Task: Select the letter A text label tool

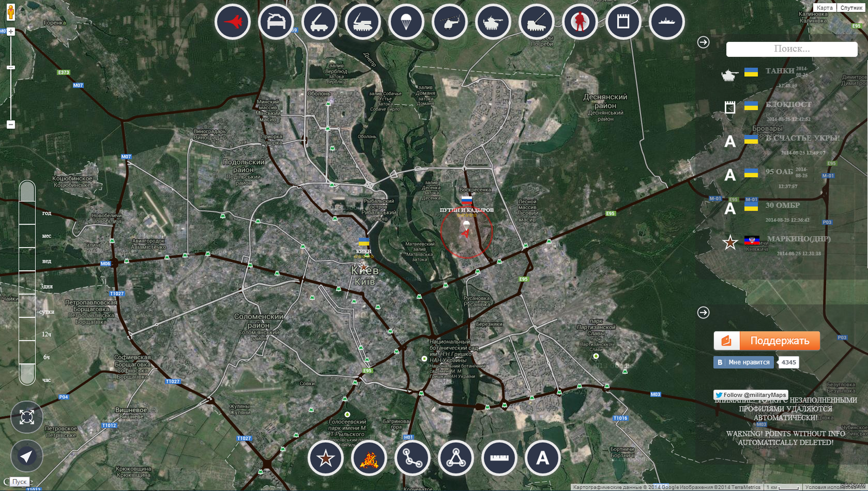Action: 542,458
